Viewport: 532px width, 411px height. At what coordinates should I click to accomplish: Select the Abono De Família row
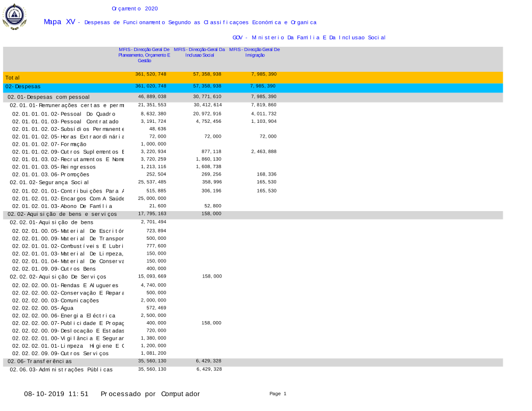tap(62, 206)
